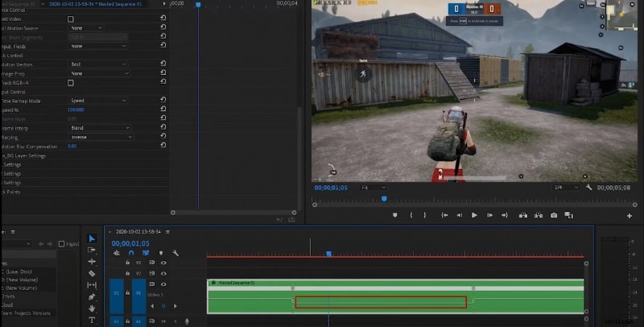The height and width of the screenshot is (327, 644).
Task: Click the timeline timecode 00;00;01;05
Action: [130, 243]
